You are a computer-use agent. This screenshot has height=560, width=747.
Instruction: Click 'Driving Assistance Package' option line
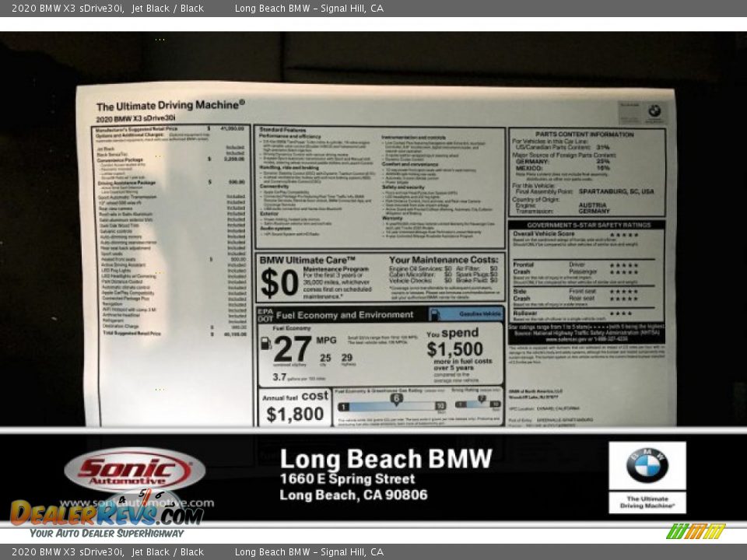tap(170, 182)
